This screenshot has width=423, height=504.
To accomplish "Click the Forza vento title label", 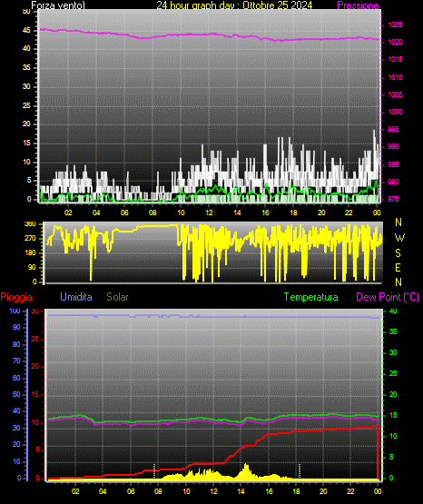I will pos(58,5).
